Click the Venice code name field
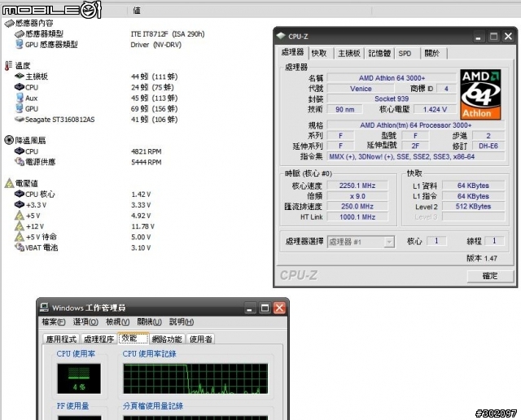The width and height of the screenshot is (521, 420). [361, 89]
